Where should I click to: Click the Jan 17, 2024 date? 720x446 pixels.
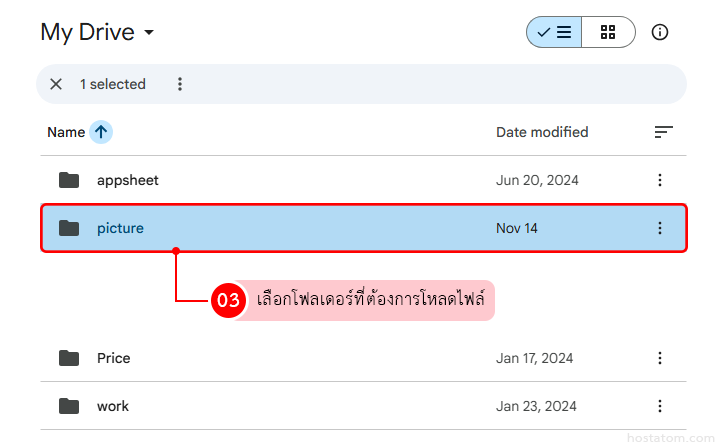coord(534,358)
